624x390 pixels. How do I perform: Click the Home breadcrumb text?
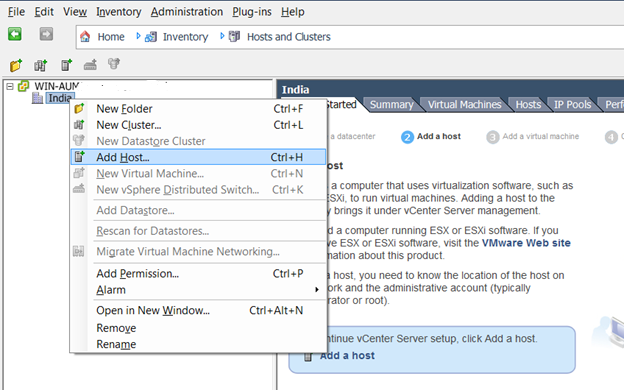tap(111, 37)
